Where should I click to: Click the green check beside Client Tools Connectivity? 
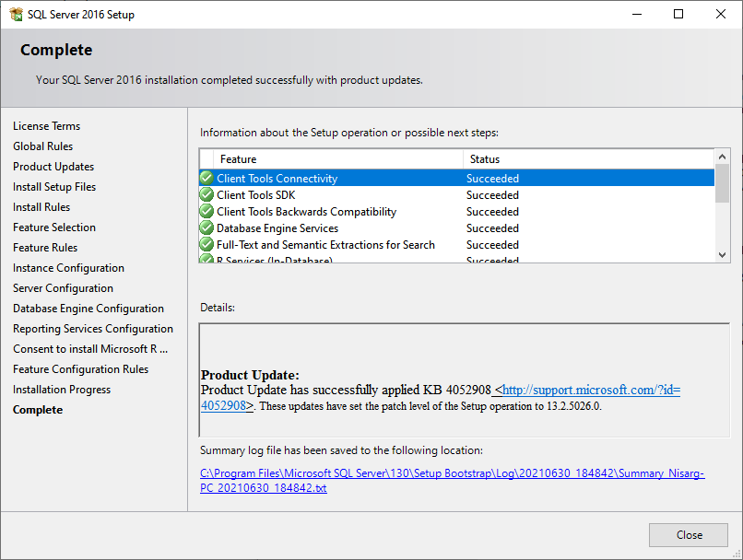tap(206, 178)
